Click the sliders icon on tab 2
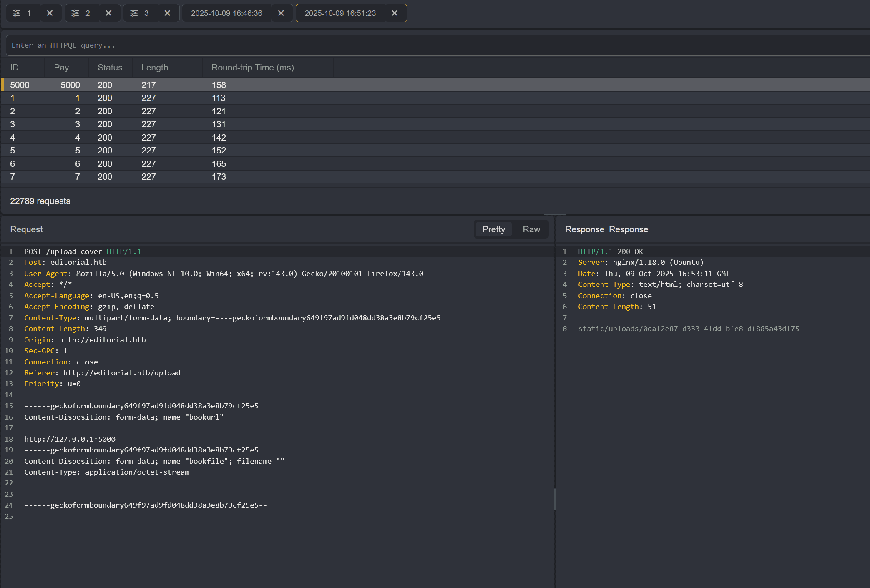Image resolution: width=870 pixels, height=588 pixels. point(75,13)
